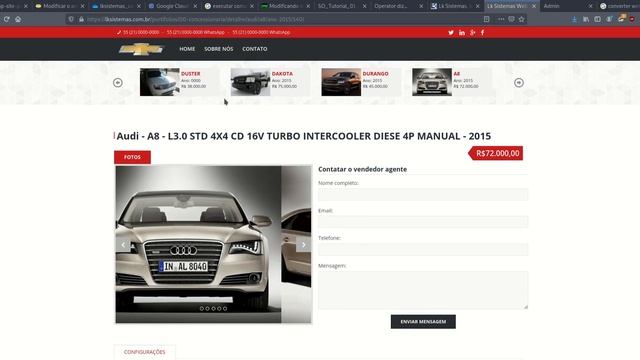Save page to Pocket icon
The height and width of the screenshot is (360, 640).
[511, 19]
